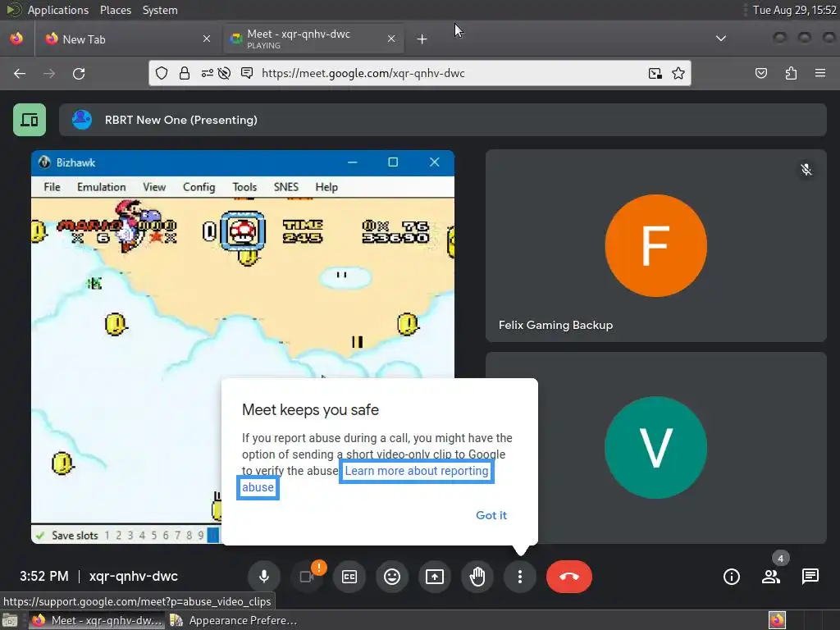Click Config in the presented Bizhawk window
Screen dimensions: 840x630
click(199, 187)
